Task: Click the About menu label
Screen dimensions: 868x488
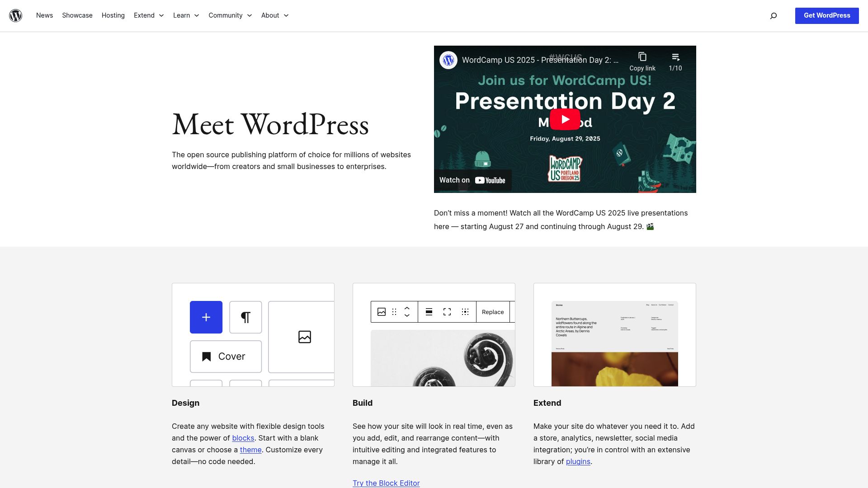Action: coord(270,15)
